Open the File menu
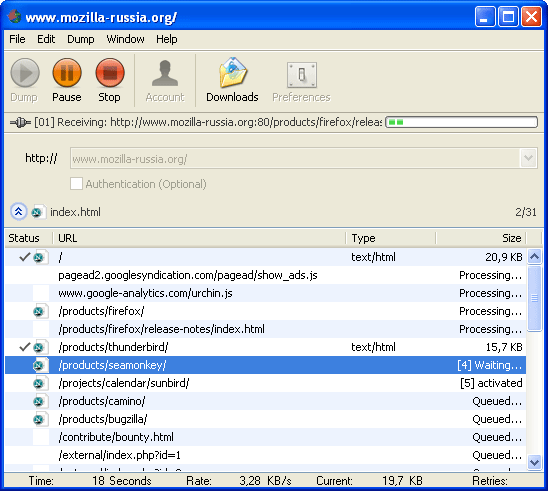This screenshot has width=548, height=491. [x=17, y=39]
